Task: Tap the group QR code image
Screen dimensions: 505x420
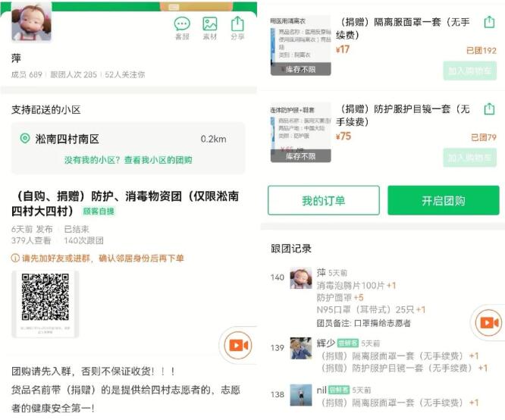Action: click(45, 303)
